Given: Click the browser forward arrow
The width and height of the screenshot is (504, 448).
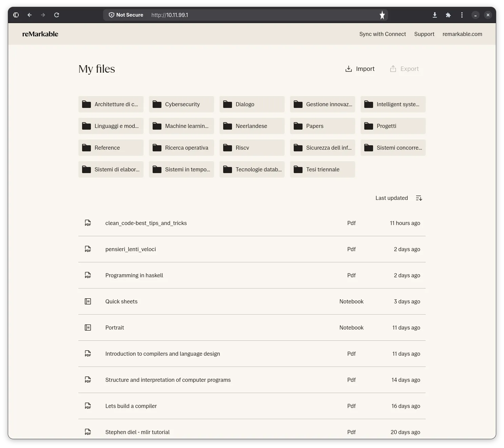Looking at the screenshot, I should coord(43,15).
